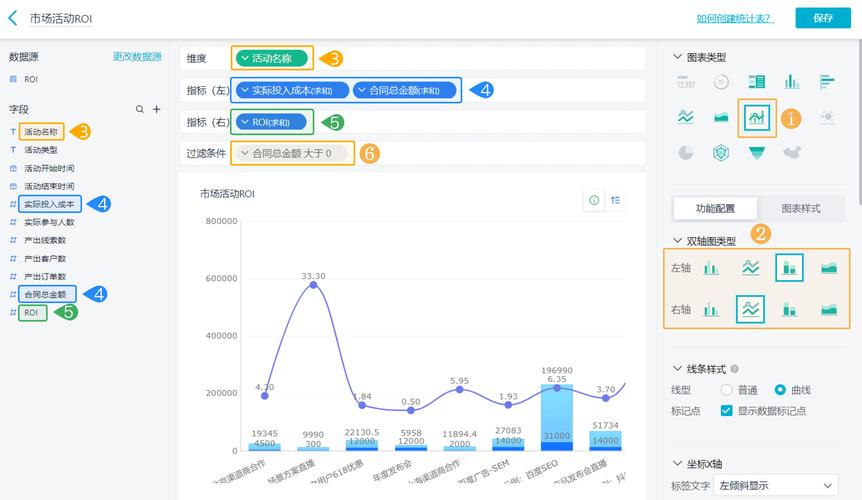Click the search fields magnifier icon
The image size is (862, 500).
tap(140, 109)
